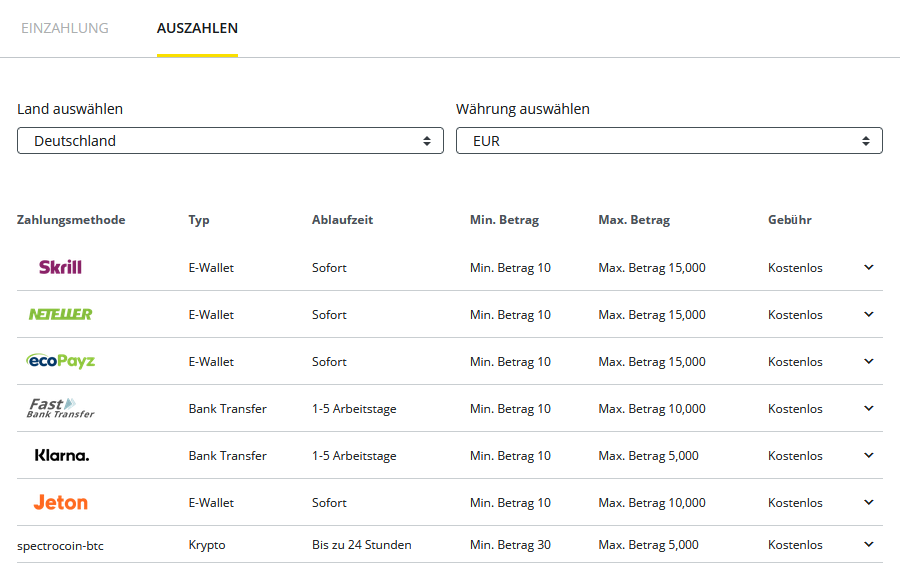Click Max. Betrag 10,000 in Jeton row
Image resolution: width=900 pixels, height=570 pixels.
[652, 503]
